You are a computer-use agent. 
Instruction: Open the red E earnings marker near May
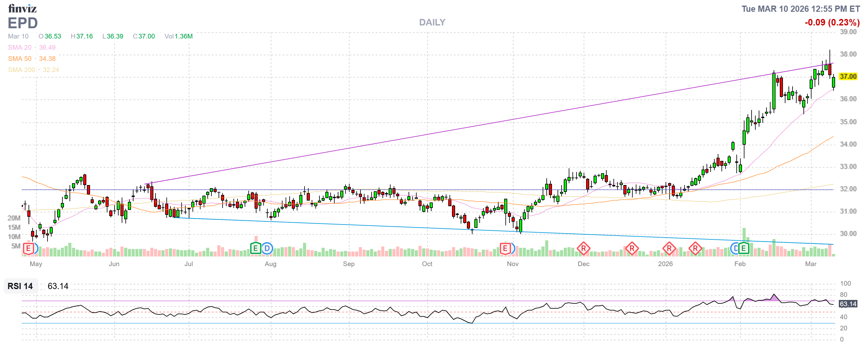28,249
